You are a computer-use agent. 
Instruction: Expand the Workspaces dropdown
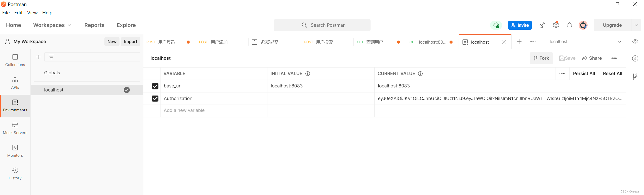(52, 25)
